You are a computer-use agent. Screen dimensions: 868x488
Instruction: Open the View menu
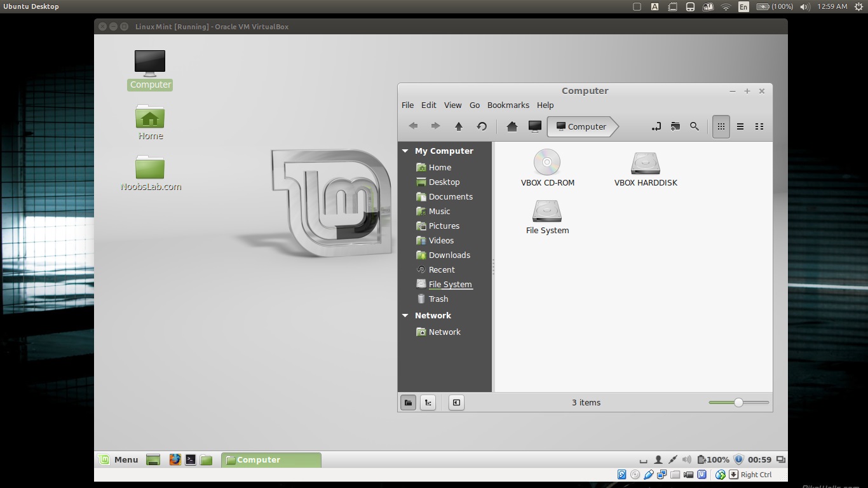453,105
